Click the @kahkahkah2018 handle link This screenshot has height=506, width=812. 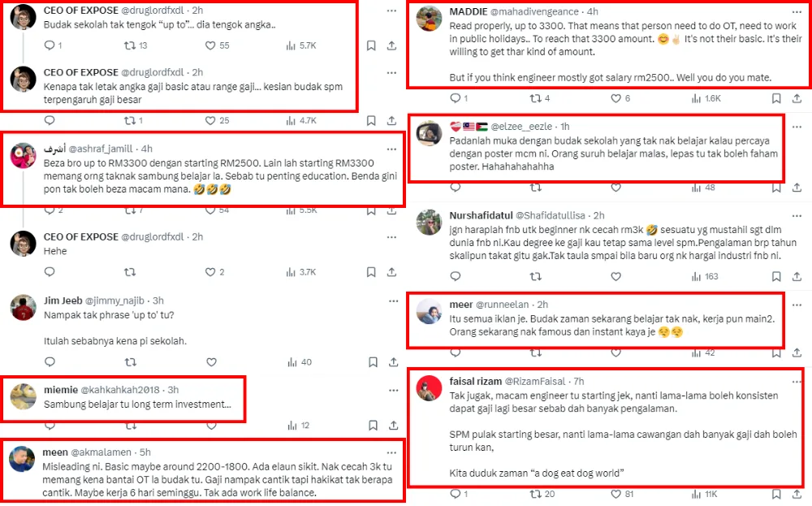click(119, 391)
